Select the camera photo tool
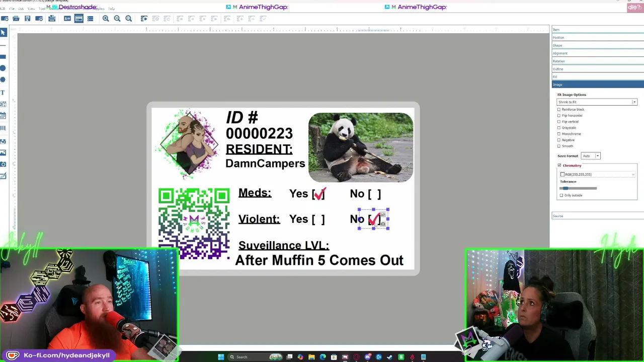Image resolution: width=644 pixels, height=362 pixels. [x=3, y=164]
